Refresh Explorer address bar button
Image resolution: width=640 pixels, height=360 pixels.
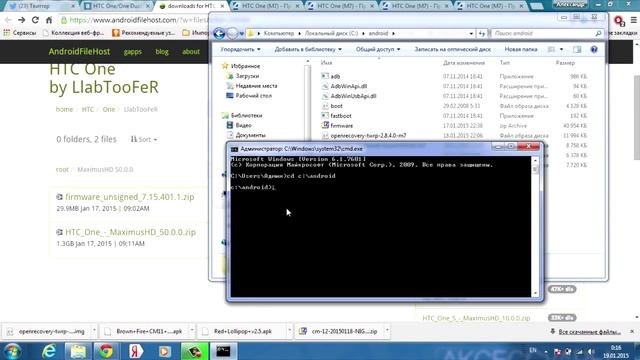point(482,33)
